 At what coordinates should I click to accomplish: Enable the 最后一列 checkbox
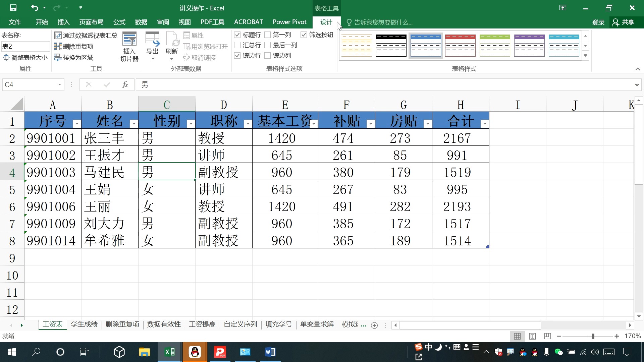coord(268,45)
